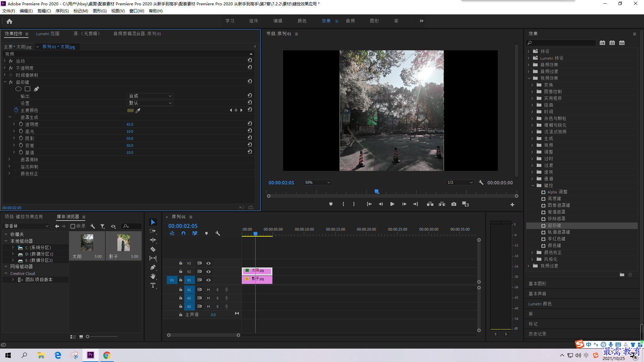Select the Razor tool
644x362 pixels.
click(153, 249)
